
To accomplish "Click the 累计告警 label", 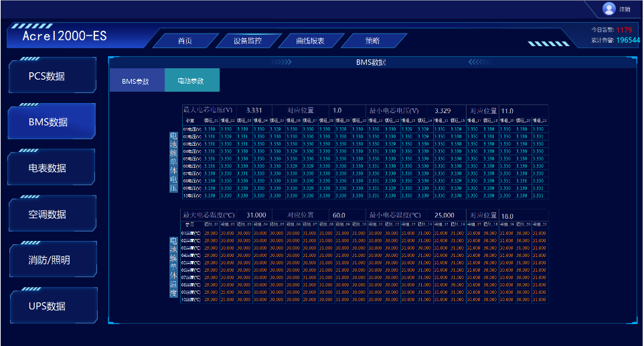I will pyautogui.click(x=602, y=40).
